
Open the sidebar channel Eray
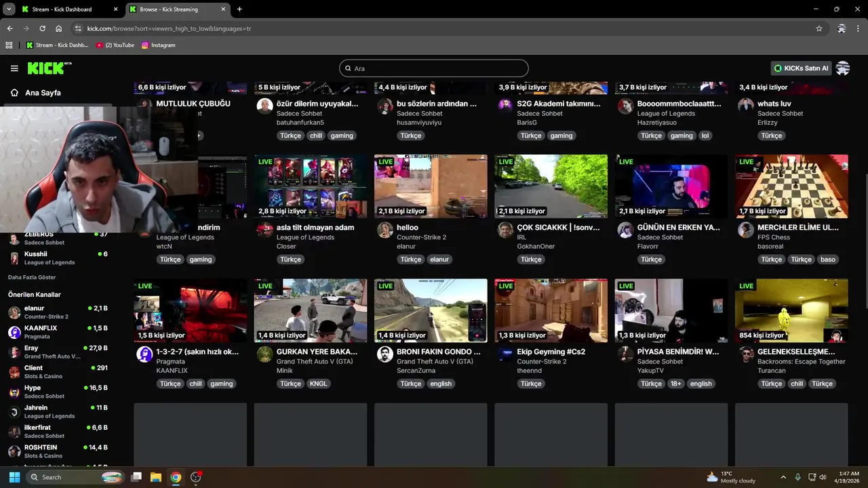[58, 352]
